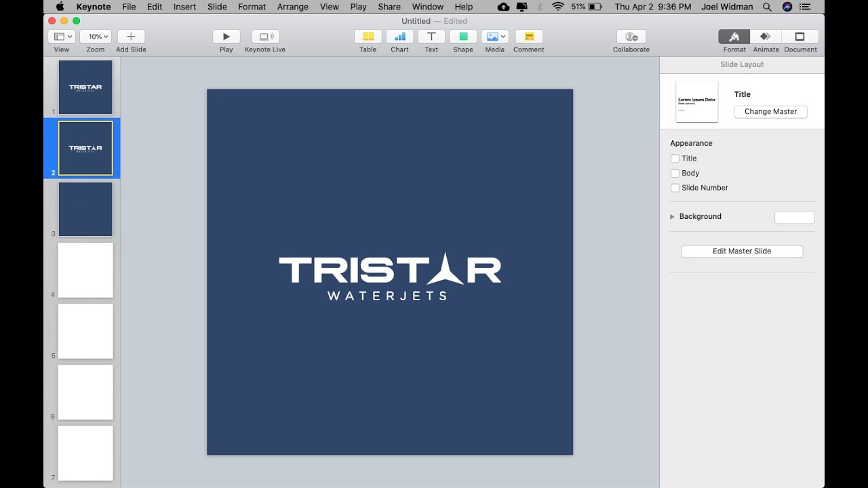868x488 pixels.
Task: Expand the Background disclosure triangle
Action: point(673,217)
